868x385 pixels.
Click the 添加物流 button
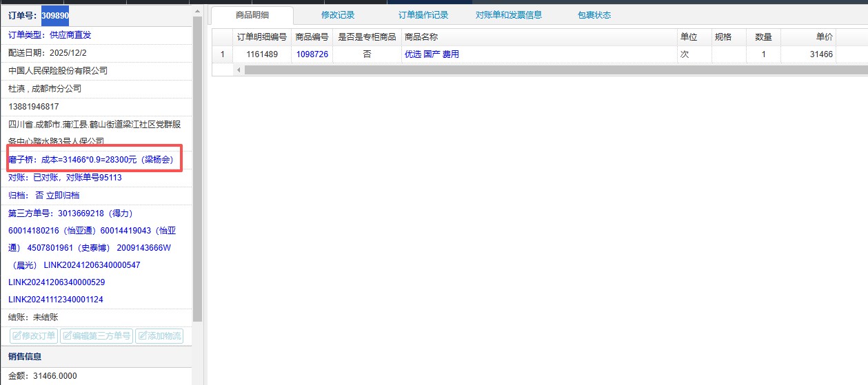[159, 336]
